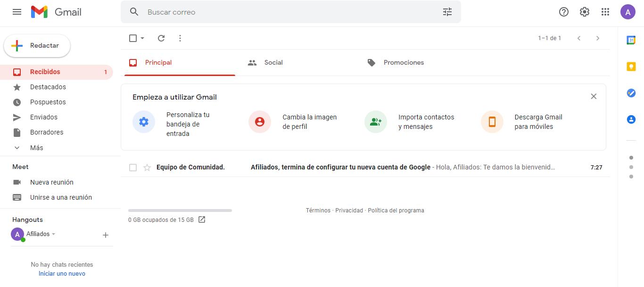Refresh the inbox
The image size is (644, 287).
point(161,38)
